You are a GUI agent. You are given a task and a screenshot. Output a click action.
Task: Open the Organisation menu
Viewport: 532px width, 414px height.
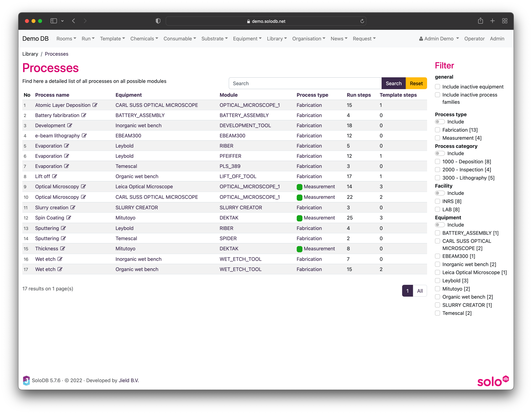point(309,38)
